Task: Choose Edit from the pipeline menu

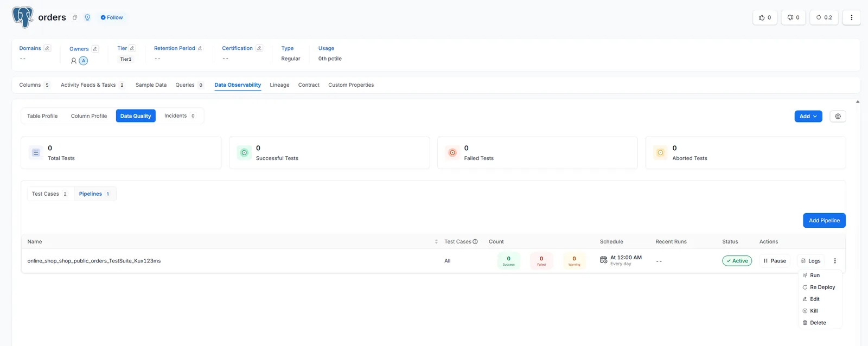Action: [820, 299]
